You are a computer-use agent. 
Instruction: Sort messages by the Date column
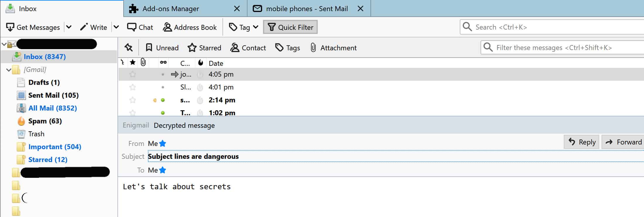pos(216,63)
